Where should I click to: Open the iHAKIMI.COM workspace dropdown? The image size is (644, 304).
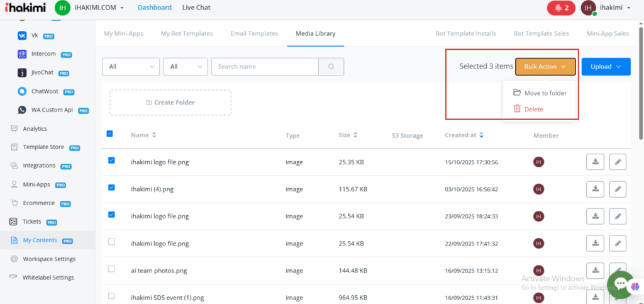[100, 8]
